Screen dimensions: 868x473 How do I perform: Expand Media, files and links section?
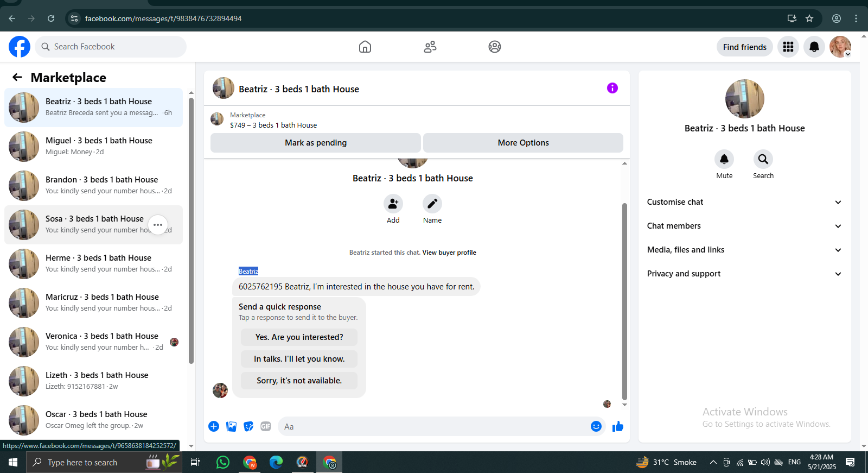tap(744, 250)
